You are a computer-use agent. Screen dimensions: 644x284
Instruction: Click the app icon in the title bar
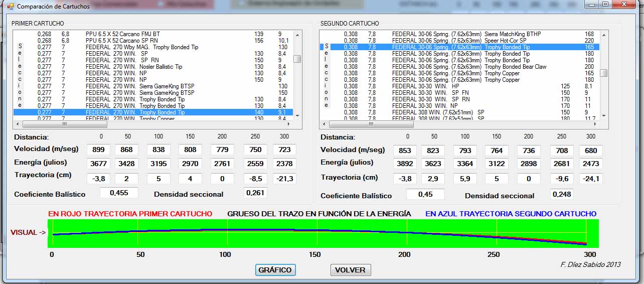(11, 7)
